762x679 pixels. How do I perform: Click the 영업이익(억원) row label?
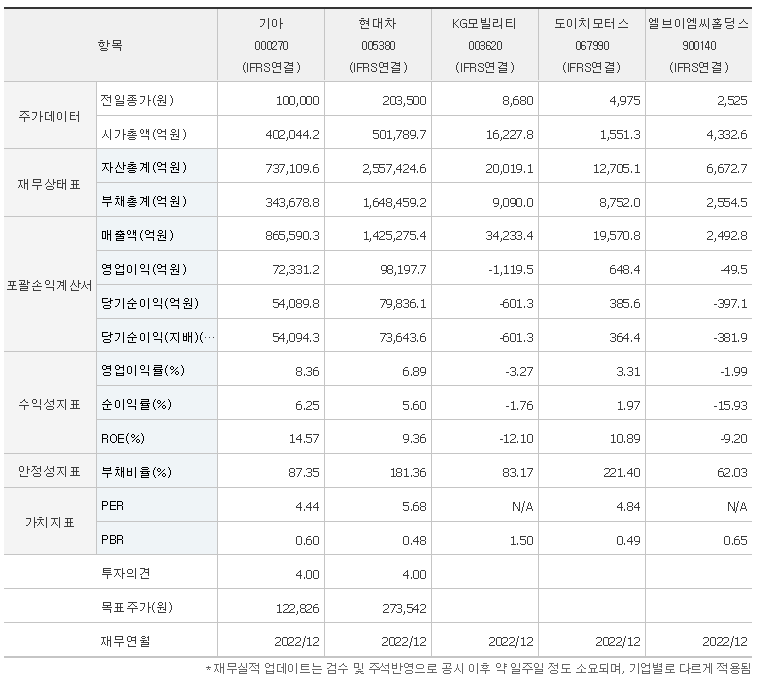pyautogui.click(x=144, y=269)
